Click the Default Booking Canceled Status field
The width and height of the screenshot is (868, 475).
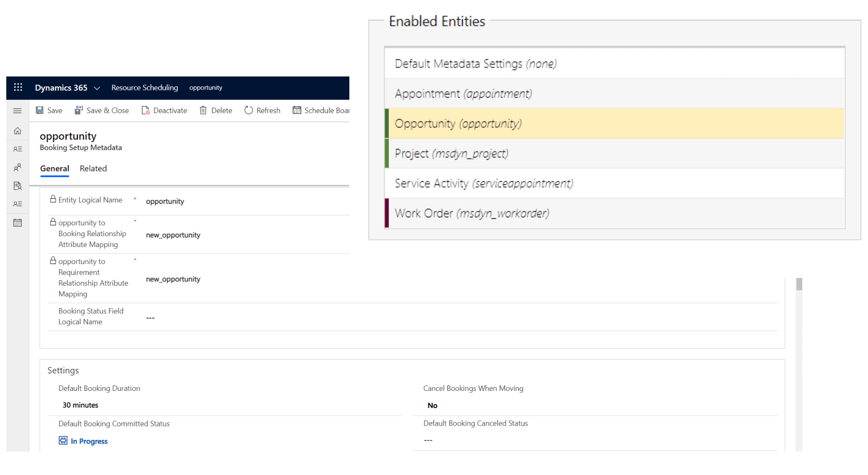pos(595,440)
